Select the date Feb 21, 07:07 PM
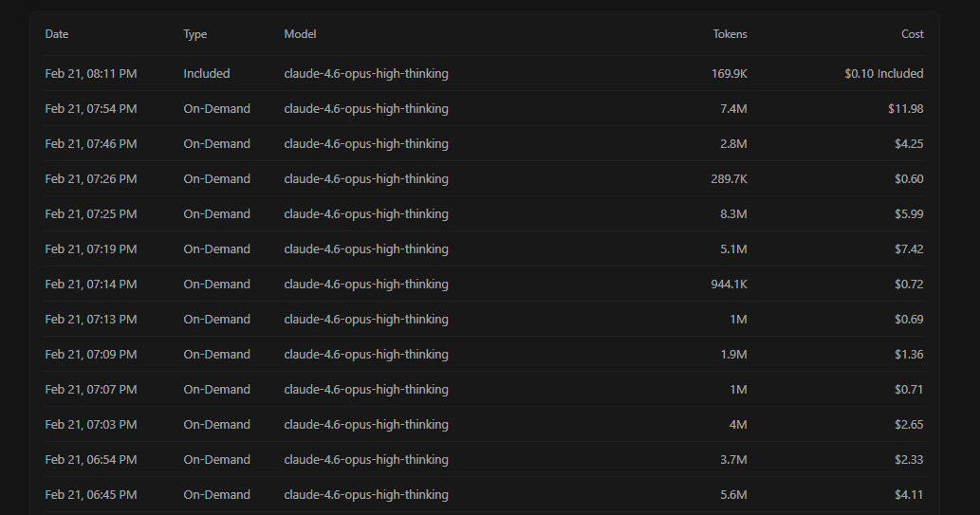The height and width of the screenshot is (515, 980). 91,389
